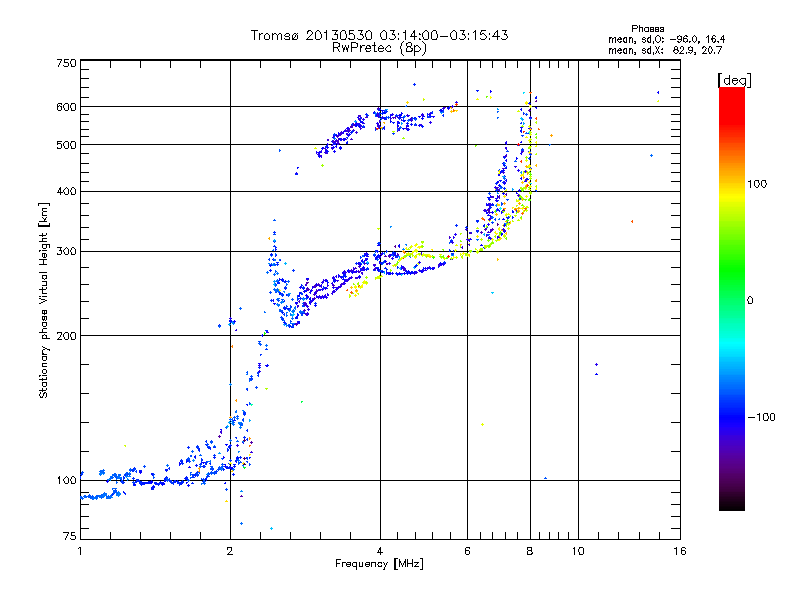Click the x-axis tick label '1'
The height and width of the screenshot is (600, 800).
80,551
